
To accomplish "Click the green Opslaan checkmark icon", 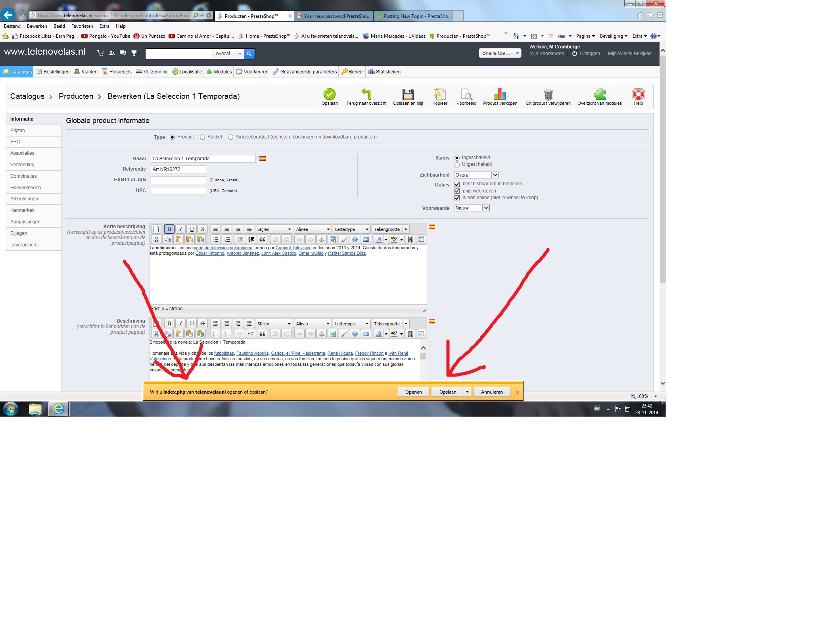I will 329,94.
